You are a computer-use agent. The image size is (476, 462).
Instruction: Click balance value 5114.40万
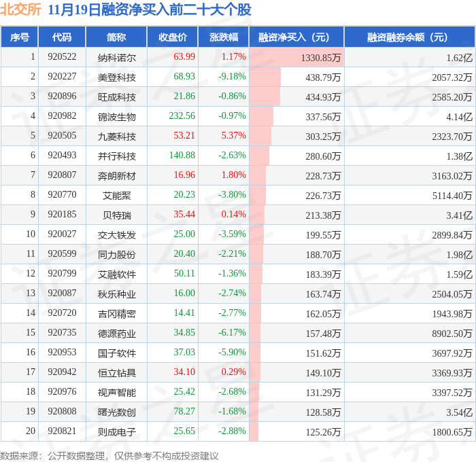[452, 196]
